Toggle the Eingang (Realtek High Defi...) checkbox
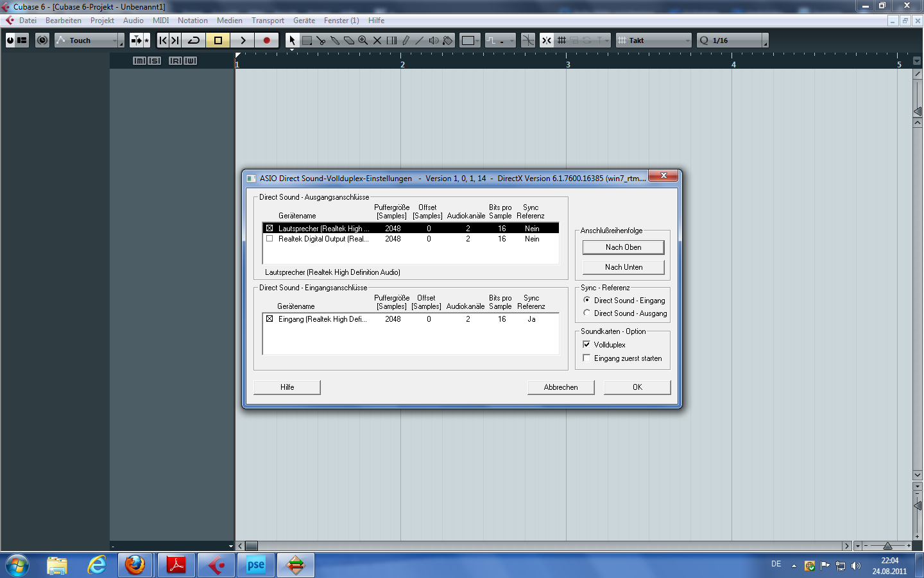924x578 pixels. (x=269, y=319)
